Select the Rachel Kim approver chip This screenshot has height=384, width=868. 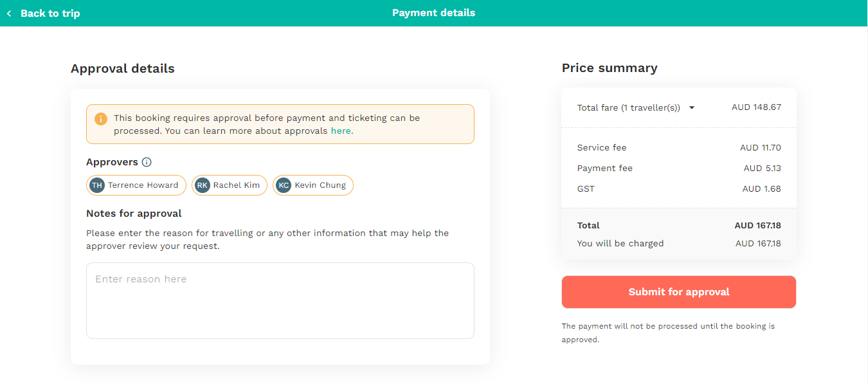coord(230,185)
